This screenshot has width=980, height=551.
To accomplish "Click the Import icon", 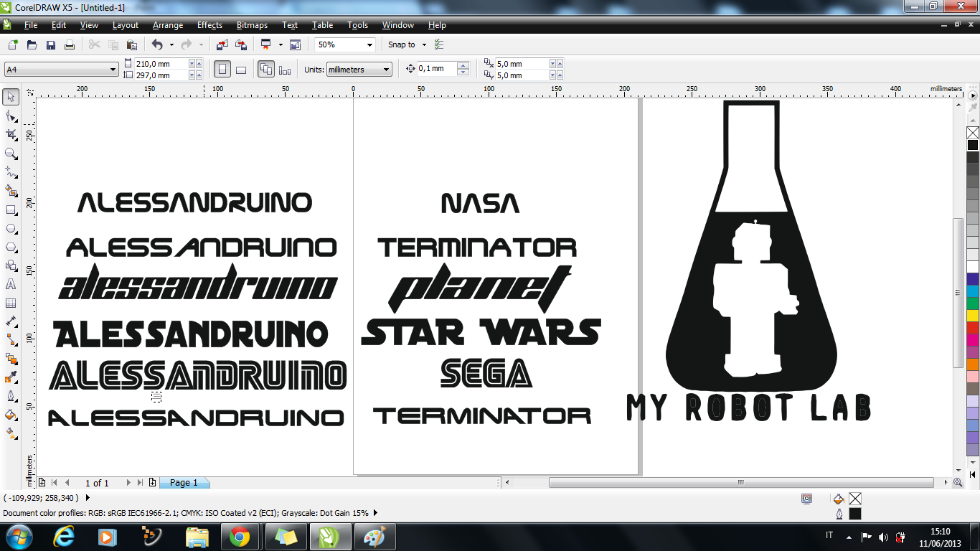I will pyautogui.click(x=222, y=44).
